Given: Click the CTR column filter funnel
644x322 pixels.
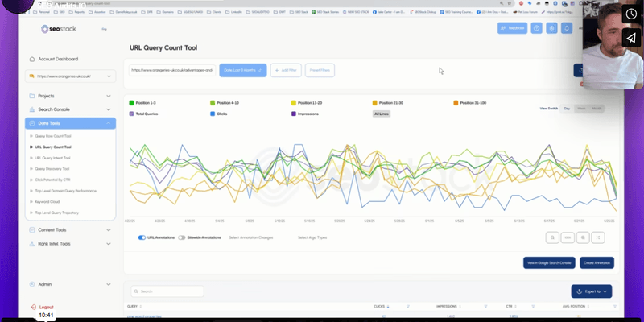Looking at the screenshot, I should coord(533,307).
